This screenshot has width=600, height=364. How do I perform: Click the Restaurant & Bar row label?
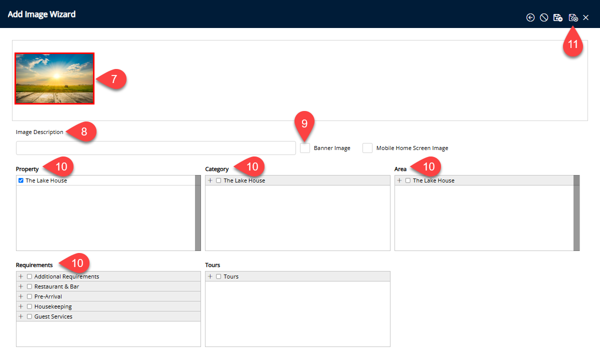(x=56, y=286)
